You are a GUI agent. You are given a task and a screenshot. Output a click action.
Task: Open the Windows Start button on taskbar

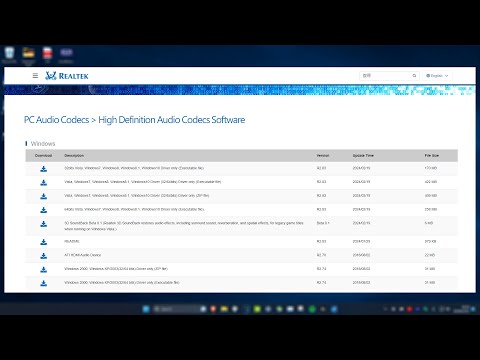[x=146, y=309]
